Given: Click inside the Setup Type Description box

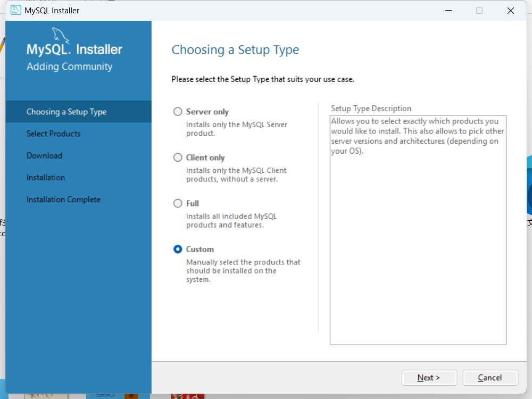Looking at the screenshot, I should (x=418, y=230).
